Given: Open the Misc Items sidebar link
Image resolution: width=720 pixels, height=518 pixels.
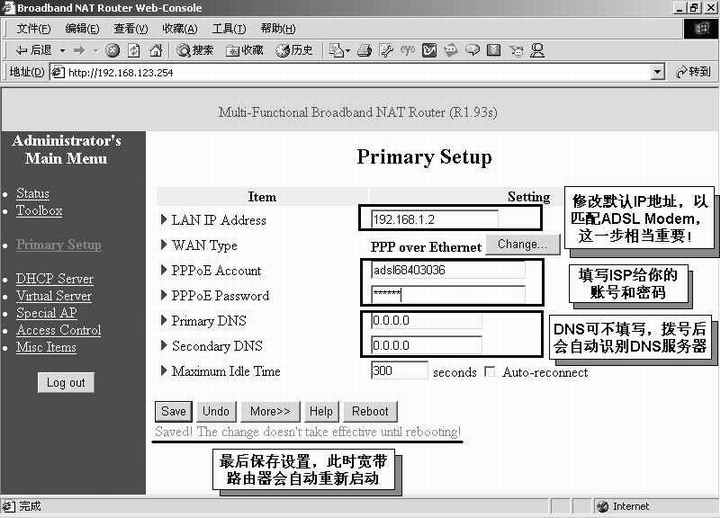Looking at the screenshot, I should (x=46, y=347).
